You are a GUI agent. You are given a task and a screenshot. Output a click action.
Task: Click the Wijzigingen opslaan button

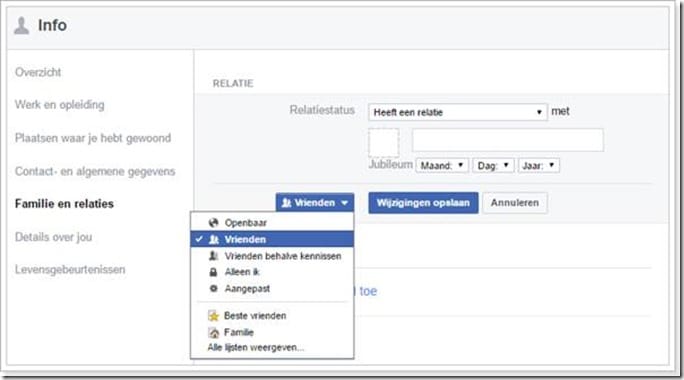(x=423, y=203)
